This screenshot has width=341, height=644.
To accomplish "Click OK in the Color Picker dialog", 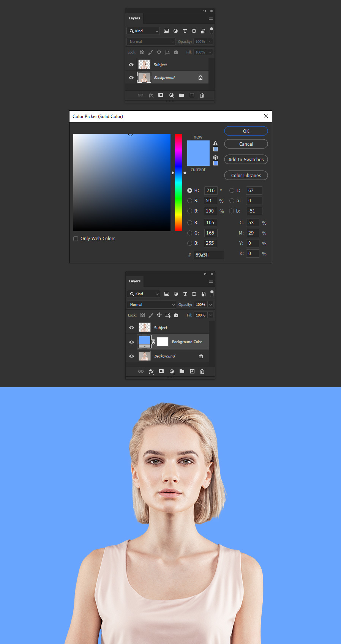I will tap(246, 131).
